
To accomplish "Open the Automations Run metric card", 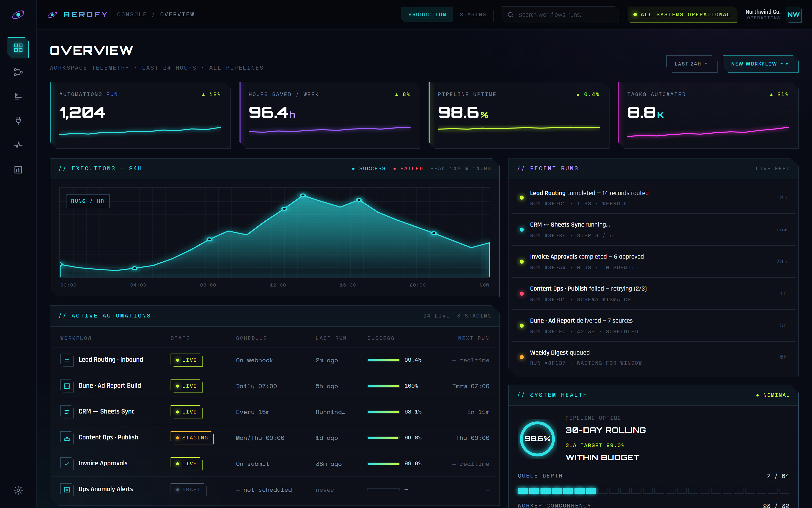I will click(140, 115).
